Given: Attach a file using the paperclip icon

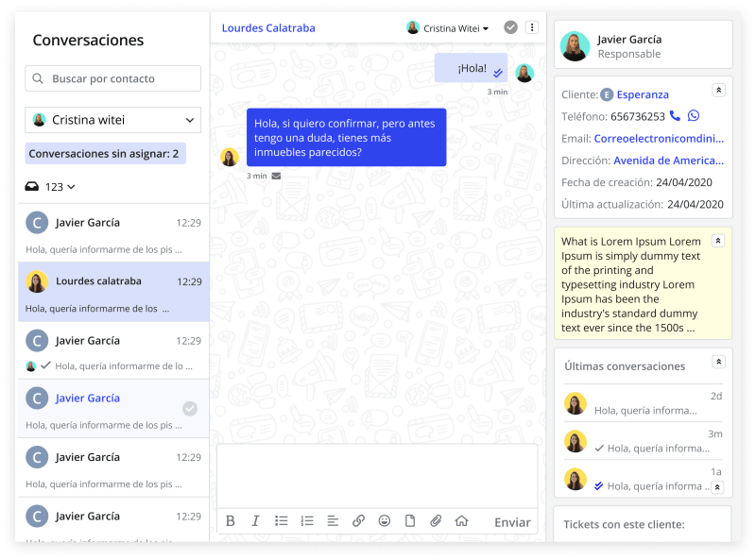Looking at the screenshot, I should coord(437,521).
